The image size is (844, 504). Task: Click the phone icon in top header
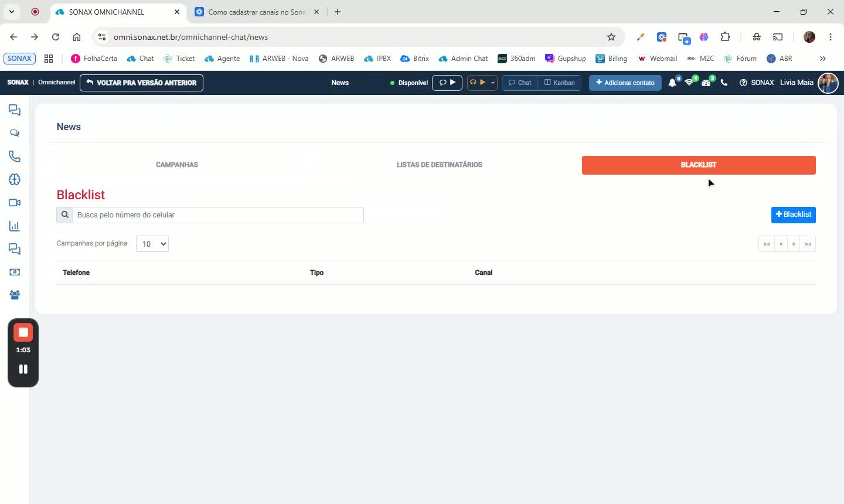tap(724, 83)
